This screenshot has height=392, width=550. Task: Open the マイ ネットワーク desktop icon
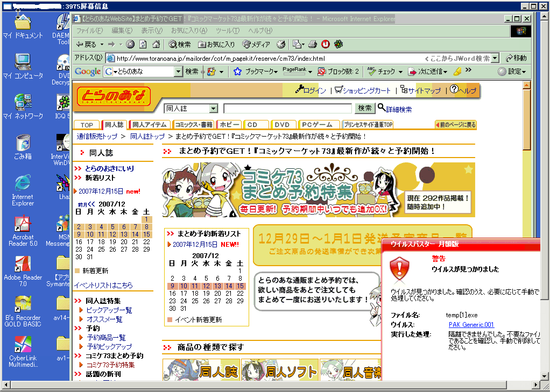[x=23, y=106]
